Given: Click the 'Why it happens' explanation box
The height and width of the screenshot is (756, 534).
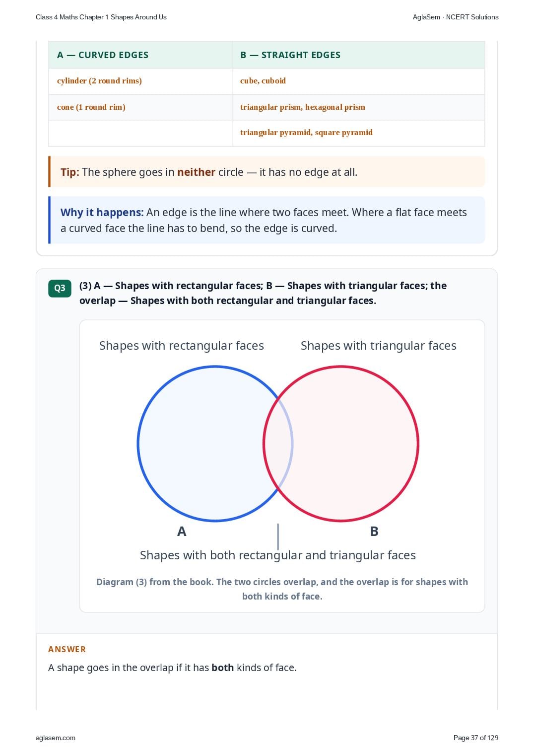Looking at the screenshot, I should click(x=267, y=220).
